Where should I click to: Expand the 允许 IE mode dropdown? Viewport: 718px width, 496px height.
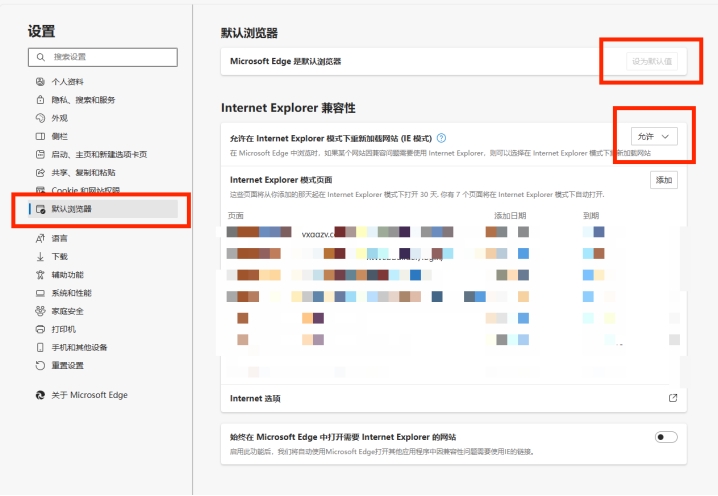tap(654, 136)
